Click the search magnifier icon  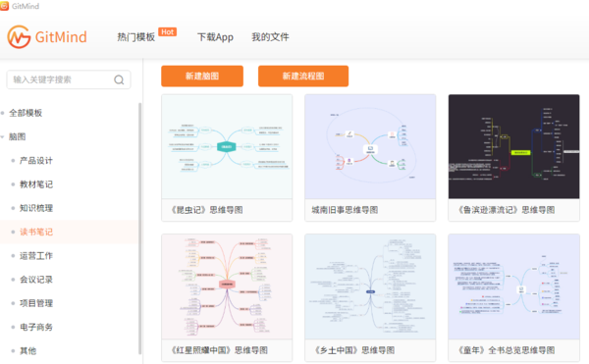[x=119, y=79]
